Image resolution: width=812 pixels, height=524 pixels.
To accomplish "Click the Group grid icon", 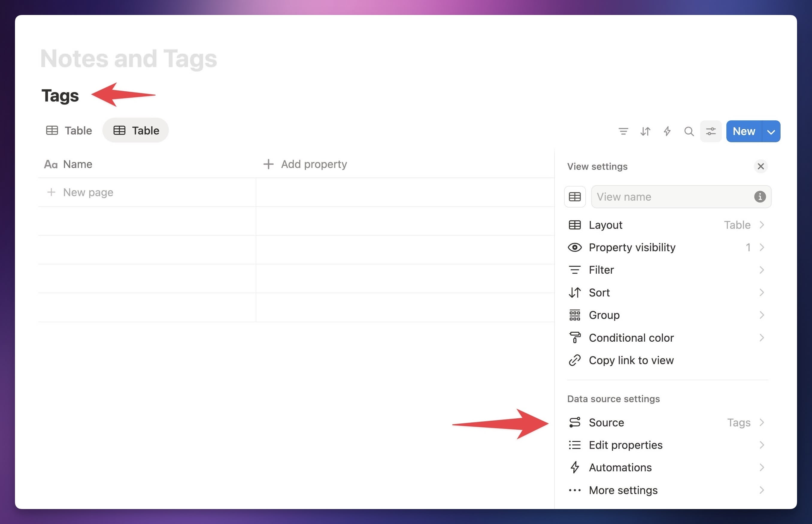I will click(575, 315).
